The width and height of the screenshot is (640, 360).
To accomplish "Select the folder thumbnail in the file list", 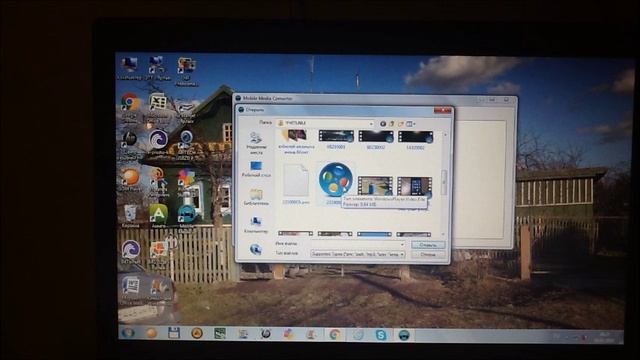I will click(296, 141).
